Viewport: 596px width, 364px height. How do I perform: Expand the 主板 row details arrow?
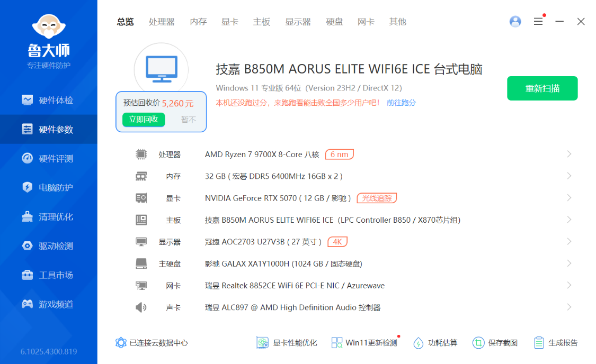point(569,220)
